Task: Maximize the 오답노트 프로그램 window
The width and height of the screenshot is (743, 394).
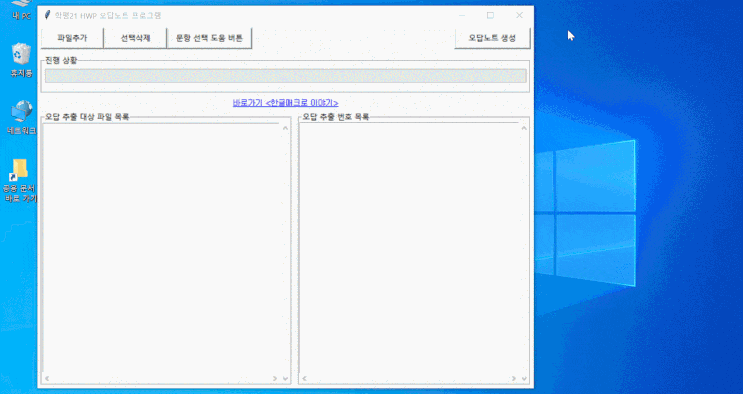Action: 490,15
